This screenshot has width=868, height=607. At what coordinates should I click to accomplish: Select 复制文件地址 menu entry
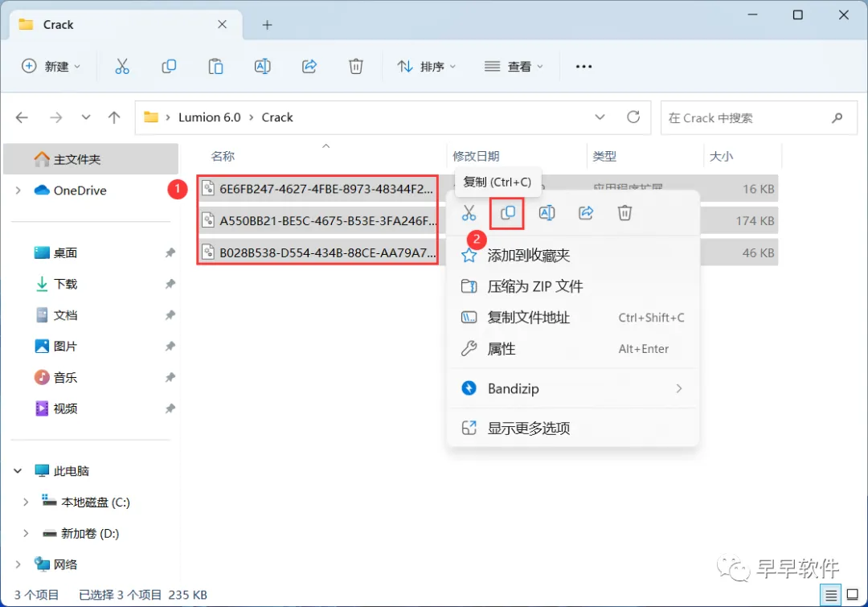pos(573,318)
